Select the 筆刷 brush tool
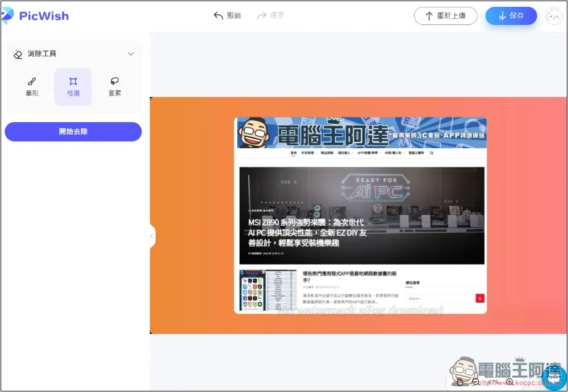The image size is (568, 392). click(32, 86)
